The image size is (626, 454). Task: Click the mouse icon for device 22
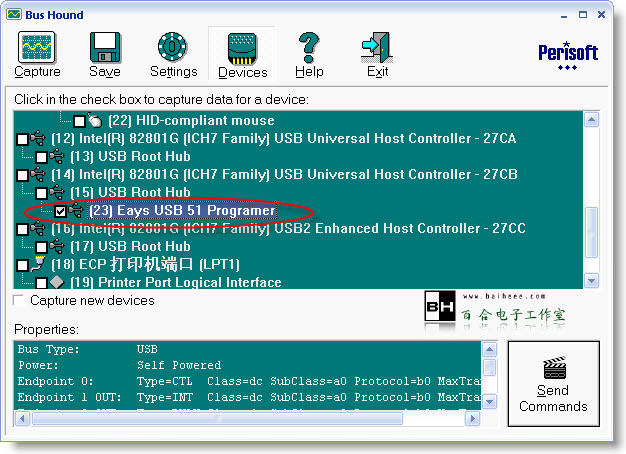coord(94,119)
